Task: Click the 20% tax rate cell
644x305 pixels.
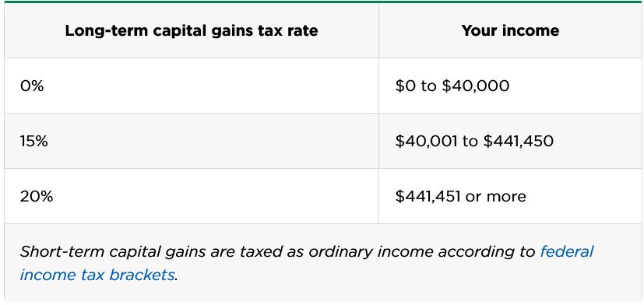Action: tap(192, 196)
